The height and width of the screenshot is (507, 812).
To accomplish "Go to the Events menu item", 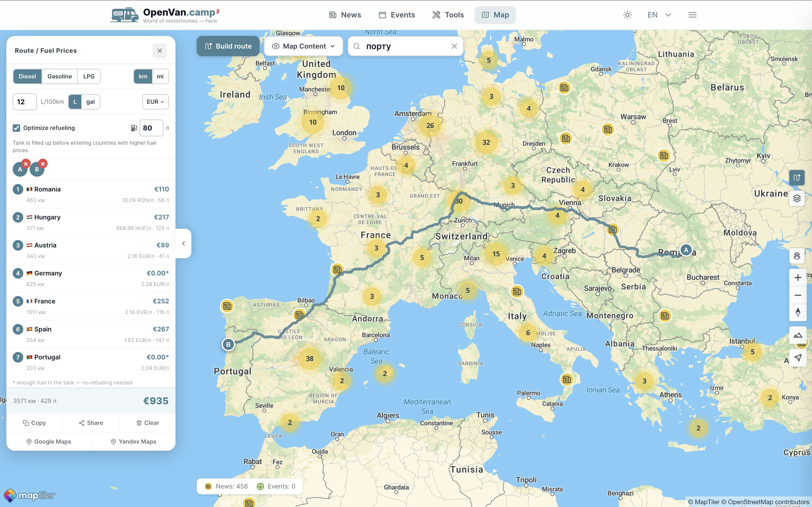I will (397, 15).
